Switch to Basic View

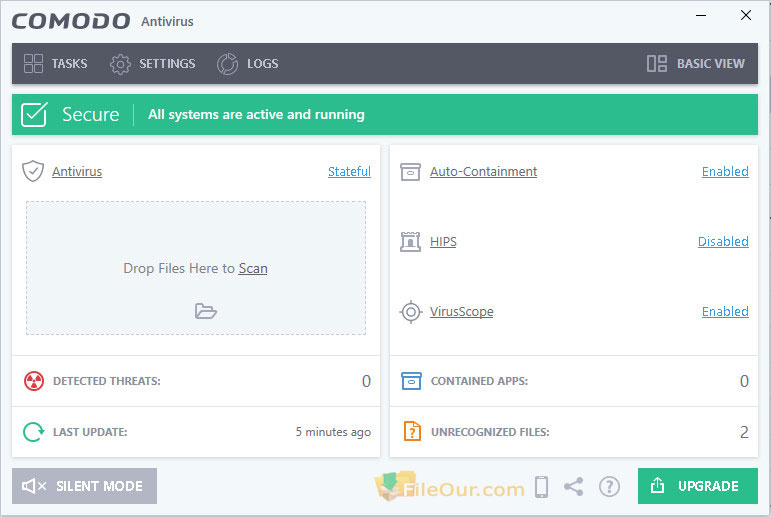(x=695, y=63)
